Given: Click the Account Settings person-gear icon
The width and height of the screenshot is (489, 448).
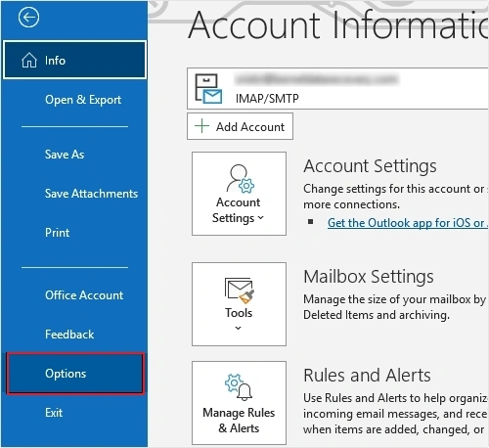Looking at the screenshot, I should (241, 179).
